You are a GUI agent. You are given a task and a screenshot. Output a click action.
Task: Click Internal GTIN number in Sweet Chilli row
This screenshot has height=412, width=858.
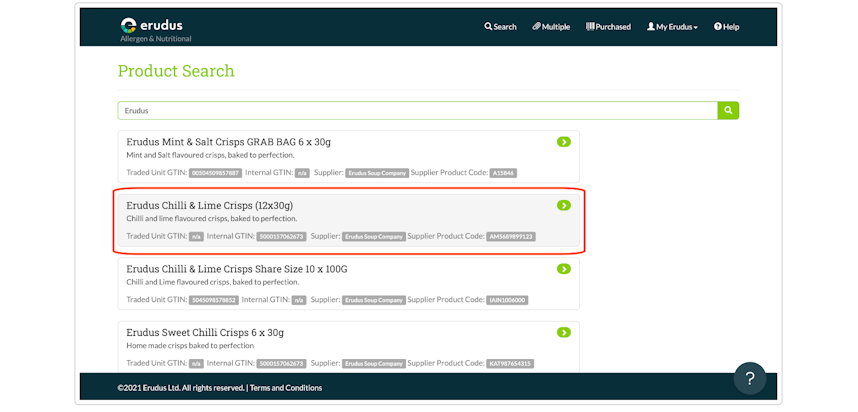(281, 364)
